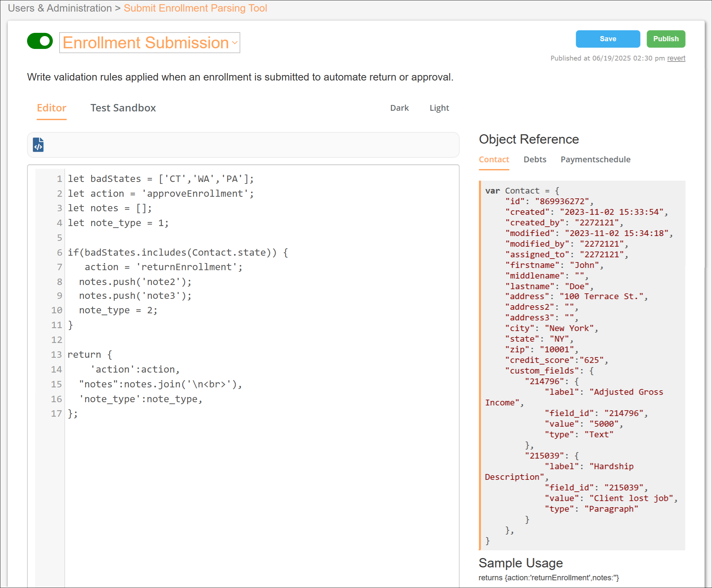712x588 pixels.
Task: Click the Users & Administration breadcrumb
Action: pyautogui.click(x=60, y=8)
